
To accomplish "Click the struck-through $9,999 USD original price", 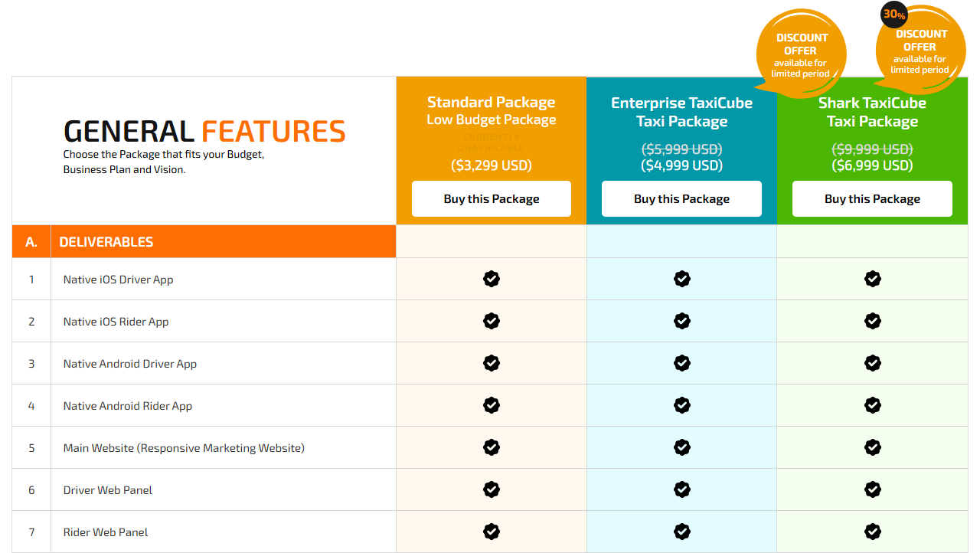I will point(872,149).
